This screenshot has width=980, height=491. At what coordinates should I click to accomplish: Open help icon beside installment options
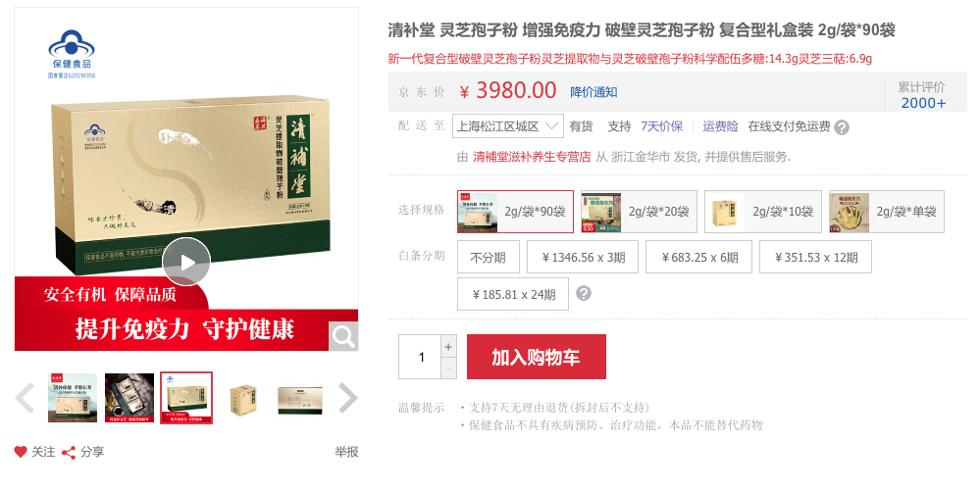(583, 293)
